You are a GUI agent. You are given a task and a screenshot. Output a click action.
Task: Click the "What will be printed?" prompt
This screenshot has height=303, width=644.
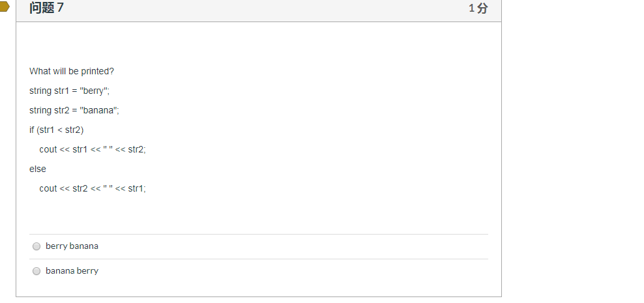[72, 71]
